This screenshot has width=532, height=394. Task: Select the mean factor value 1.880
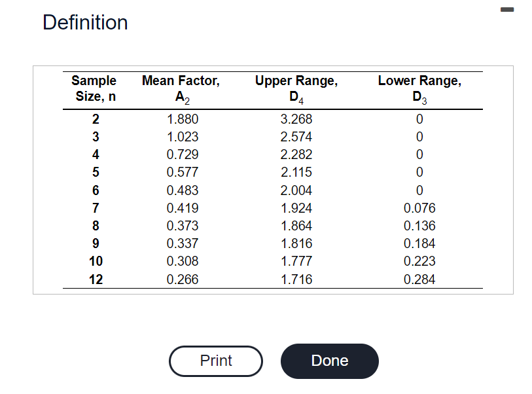coord(181,119)
